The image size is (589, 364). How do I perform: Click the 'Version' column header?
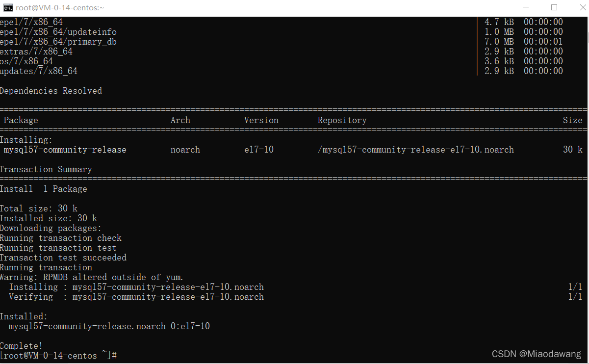pyautogui.click(x=261, y=120)
